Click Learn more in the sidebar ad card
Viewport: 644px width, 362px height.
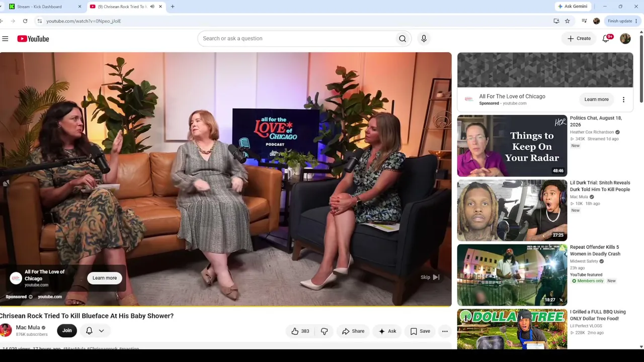point(596,100)
